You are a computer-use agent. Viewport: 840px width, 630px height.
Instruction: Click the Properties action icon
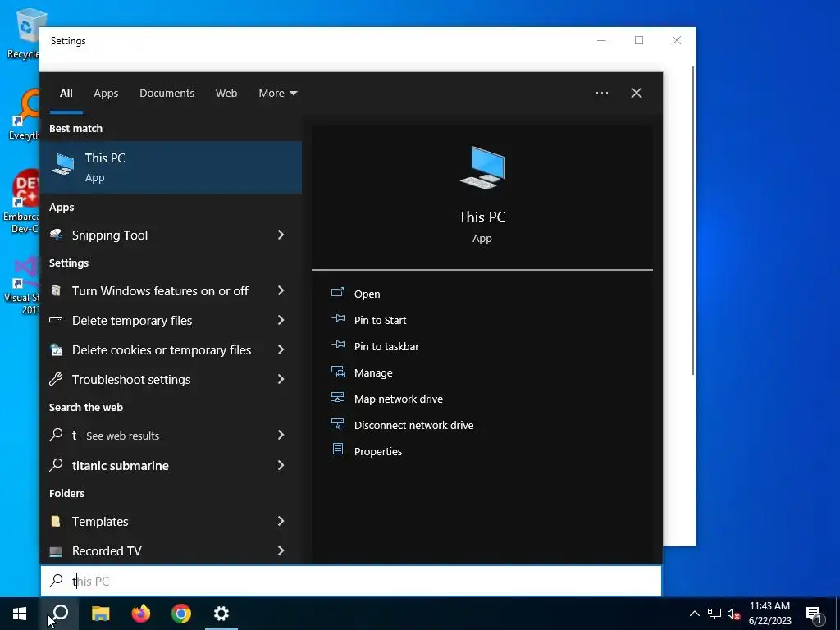pyautogui.click(x=337, y=449)
